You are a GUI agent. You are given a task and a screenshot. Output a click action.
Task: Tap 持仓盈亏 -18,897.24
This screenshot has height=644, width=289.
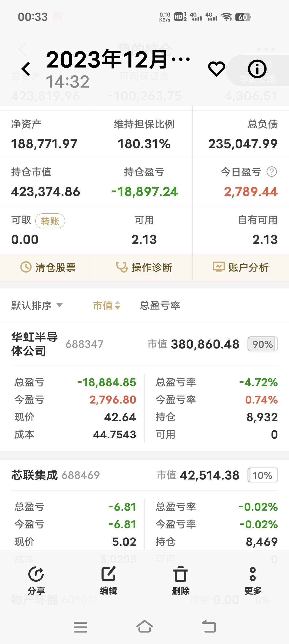tap(144, 192)
